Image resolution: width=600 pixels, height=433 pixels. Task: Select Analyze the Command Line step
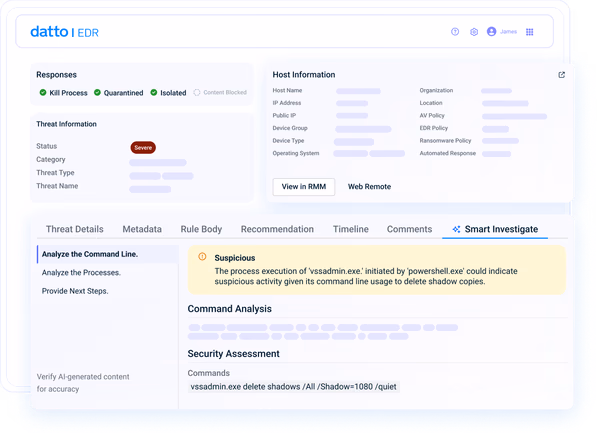coord(108,254)
